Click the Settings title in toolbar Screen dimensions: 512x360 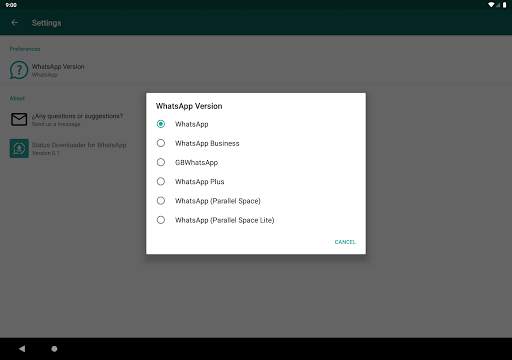click(x=46, y=23)
